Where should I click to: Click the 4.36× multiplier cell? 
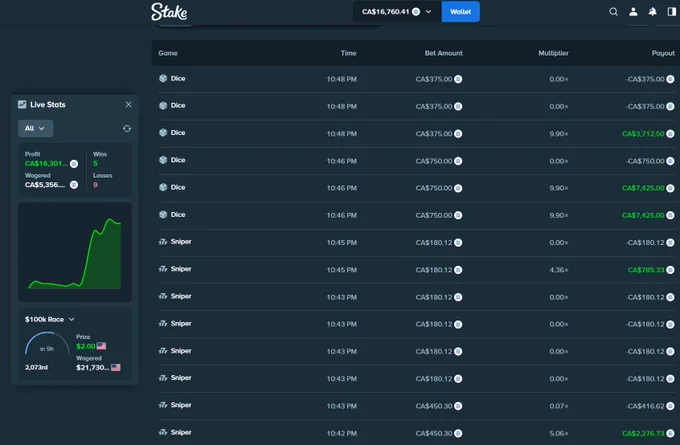click(x=559, y=270)
